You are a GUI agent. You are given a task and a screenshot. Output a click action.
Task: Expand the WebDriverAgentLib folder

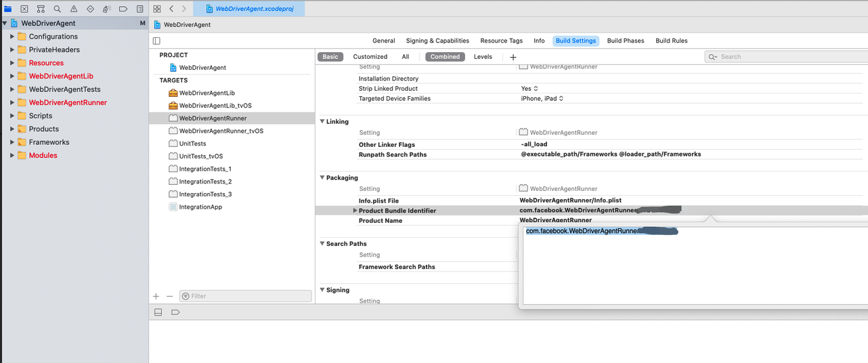12,77
